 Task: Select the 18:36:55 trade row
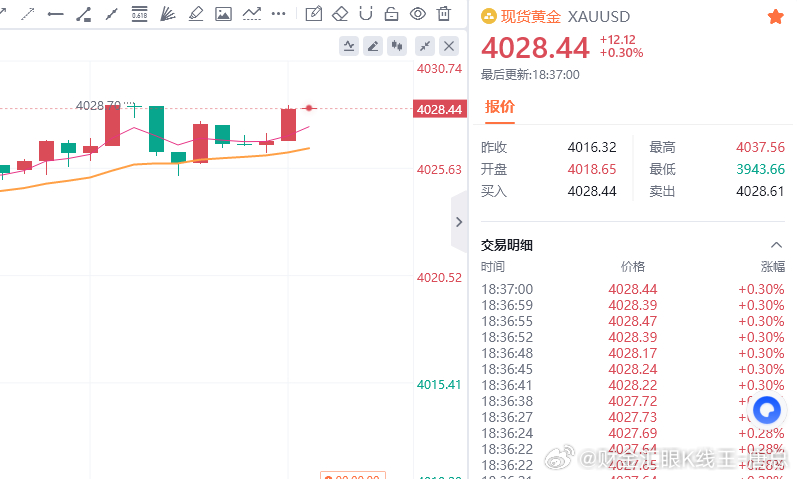tap(633, 321)
